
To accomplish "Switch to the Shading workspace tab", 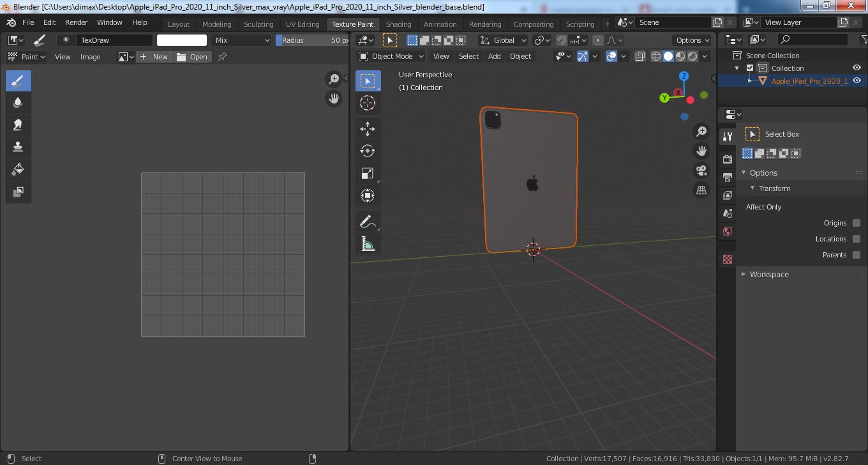I will 398,24.
